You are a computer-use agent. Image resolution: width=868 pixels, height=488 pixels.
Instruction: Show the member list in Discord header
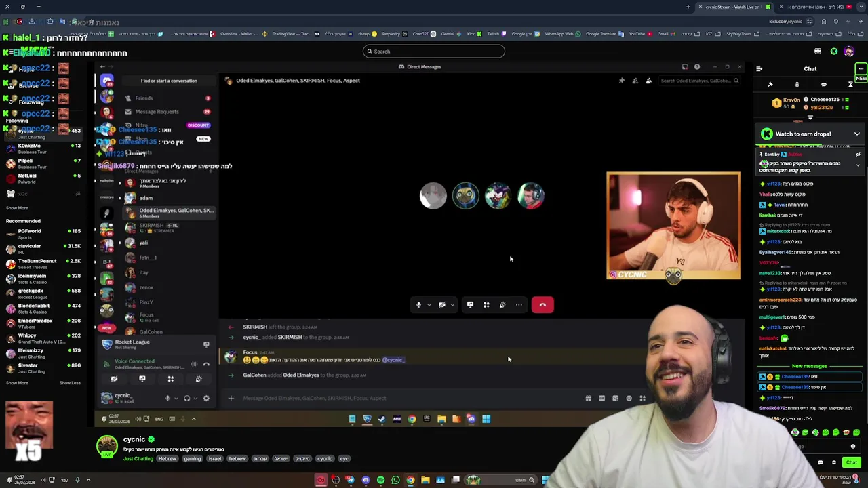649,81
